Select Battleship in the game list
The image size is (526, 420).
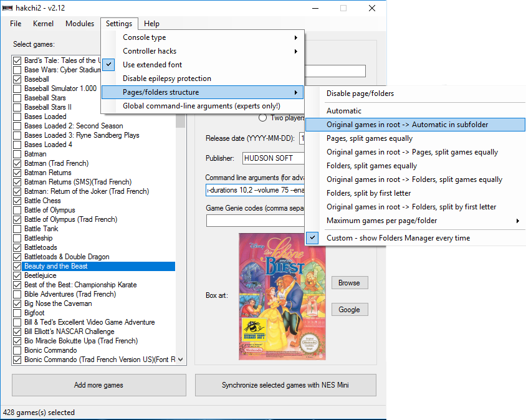38,238
